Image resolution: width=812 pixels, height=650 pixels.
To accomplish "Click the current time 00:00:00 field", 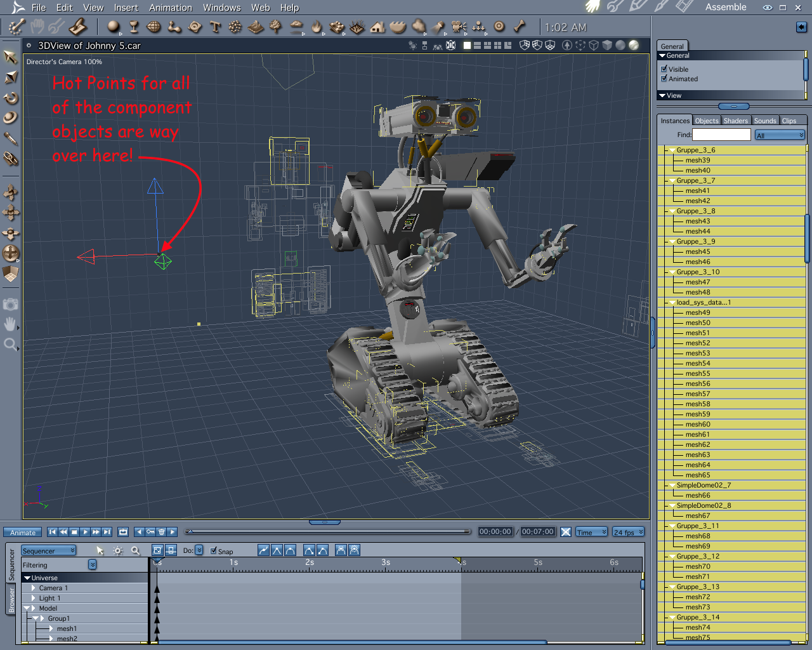I will tap(495, 532).
